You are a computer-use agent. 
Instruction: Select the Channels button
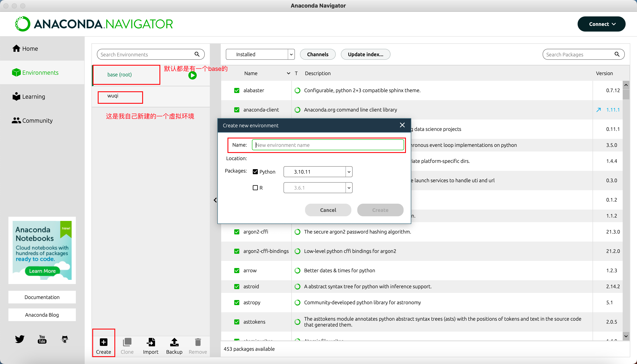(x=318, y=54)
